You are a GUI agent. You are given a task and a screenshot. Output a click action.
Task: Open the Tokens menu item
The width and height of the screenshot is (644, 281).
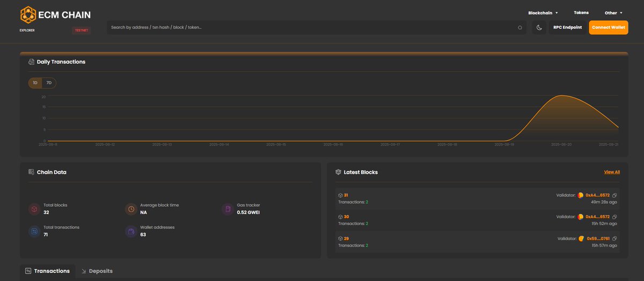point(581,12)
